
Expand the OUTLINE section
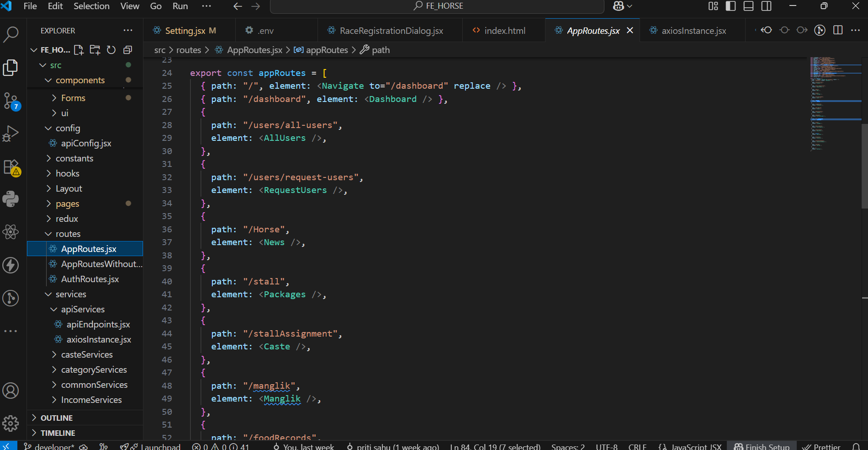(x=57, y=418)
